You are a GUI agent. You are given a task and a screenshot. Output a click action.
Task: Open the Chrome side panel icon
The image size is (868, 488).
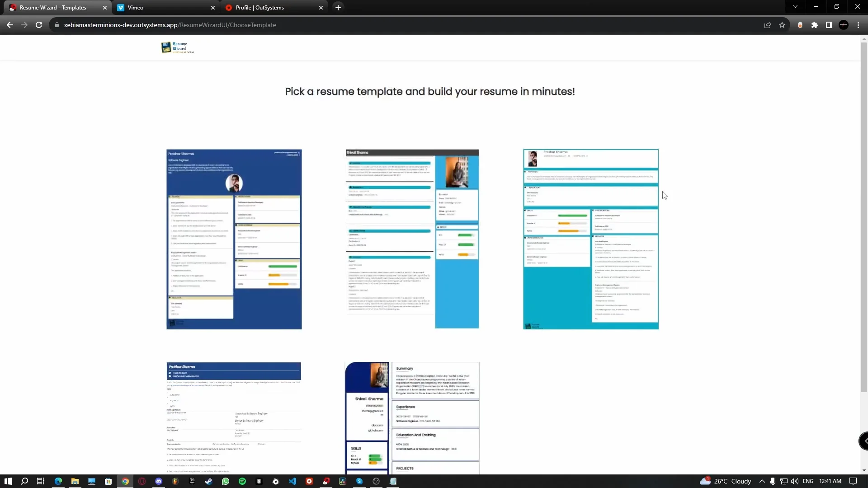click(829, 25)
